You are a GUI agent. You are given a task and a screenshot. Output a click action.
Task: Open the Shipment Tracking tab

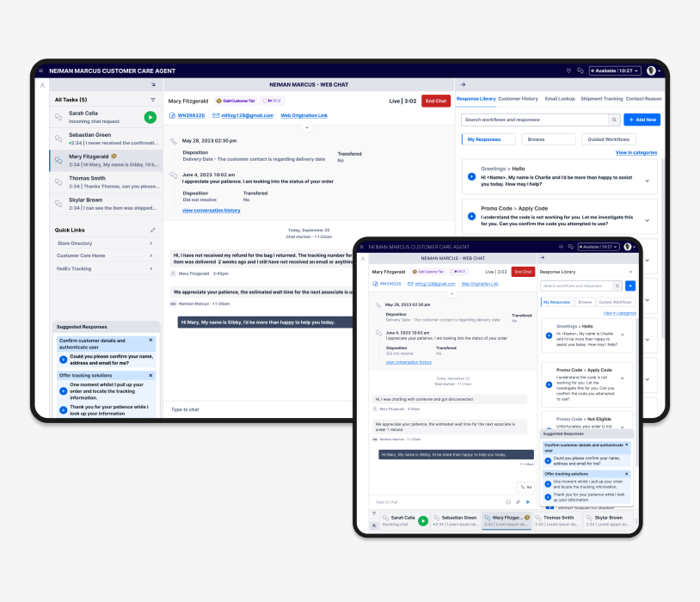tap(601, 99)
